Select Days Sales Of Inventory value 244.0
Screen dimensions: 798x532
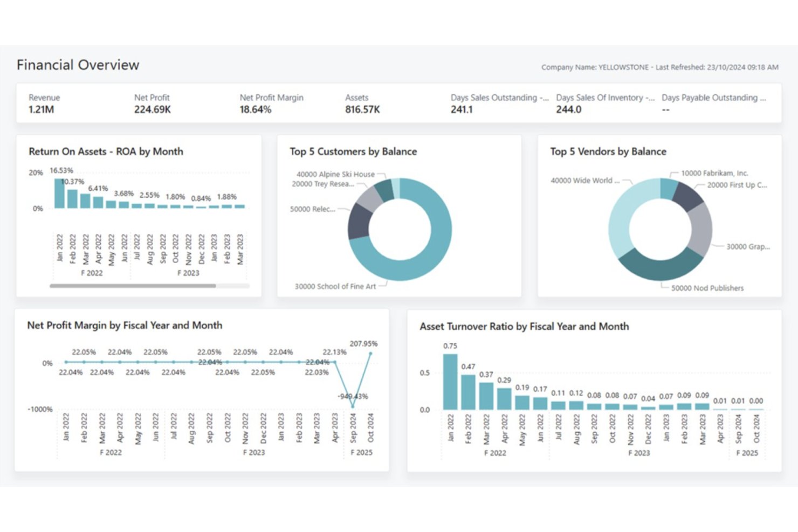tap(569, 109)
